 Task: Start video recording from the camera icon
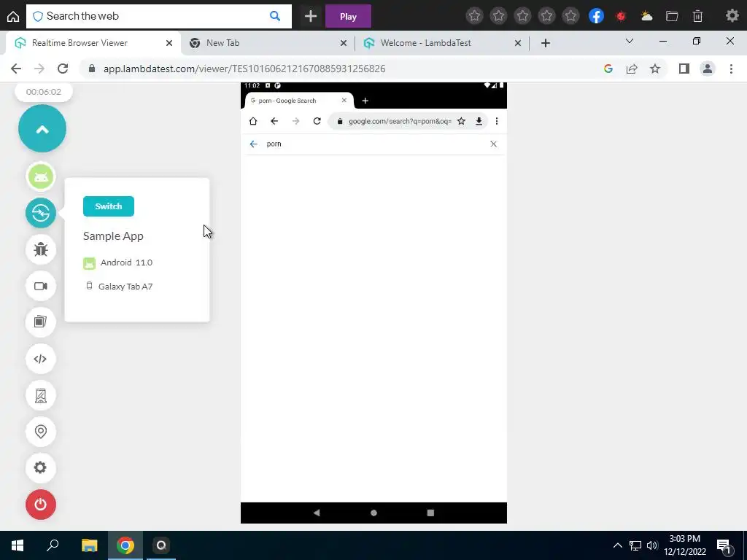click(41, 286)
